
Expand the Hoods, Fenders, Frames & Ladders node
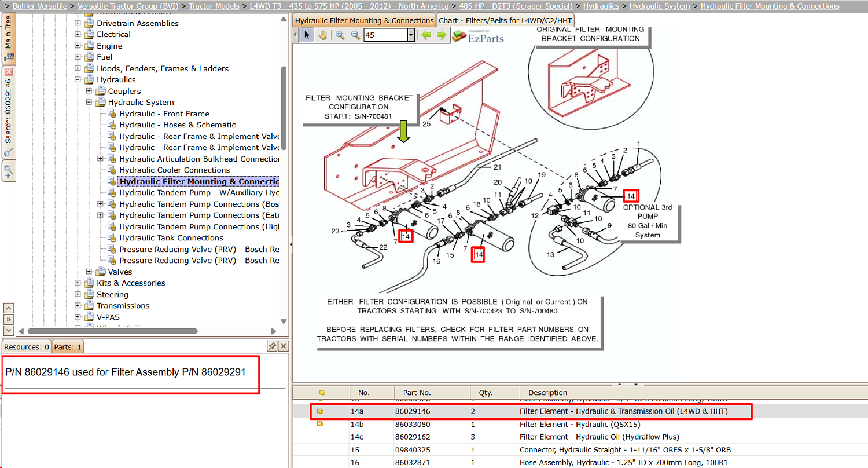tap(78, 69)
